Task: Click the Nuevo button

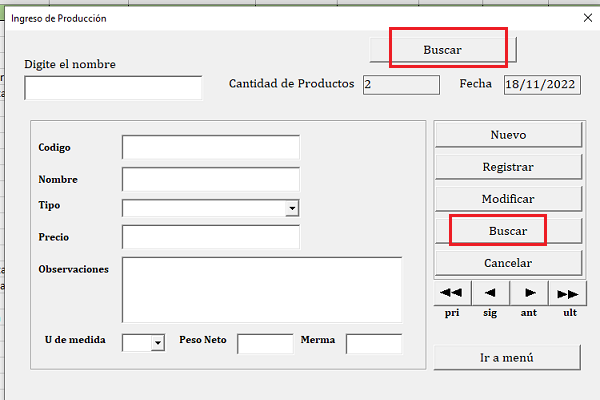Action: pyautogui.click(x=508, y=135)
